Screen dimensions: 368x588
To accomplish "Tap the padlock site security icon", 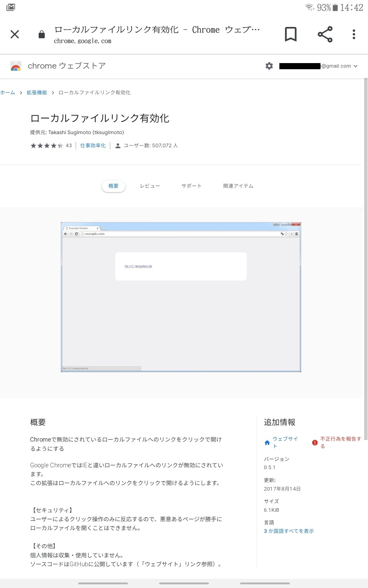I will [x=42, y=34].
